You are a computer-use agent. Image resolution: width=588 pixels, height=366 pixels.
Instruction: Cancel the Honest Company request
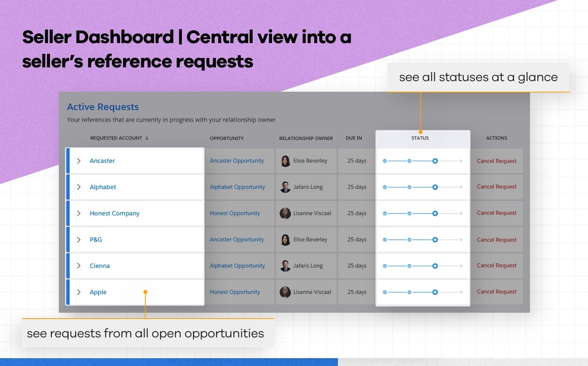pyautogui.click(x=497, y=213)
